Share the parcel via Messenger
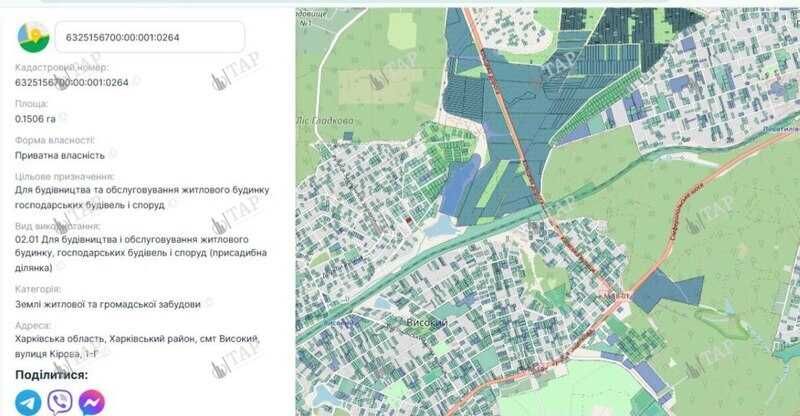 92,402
